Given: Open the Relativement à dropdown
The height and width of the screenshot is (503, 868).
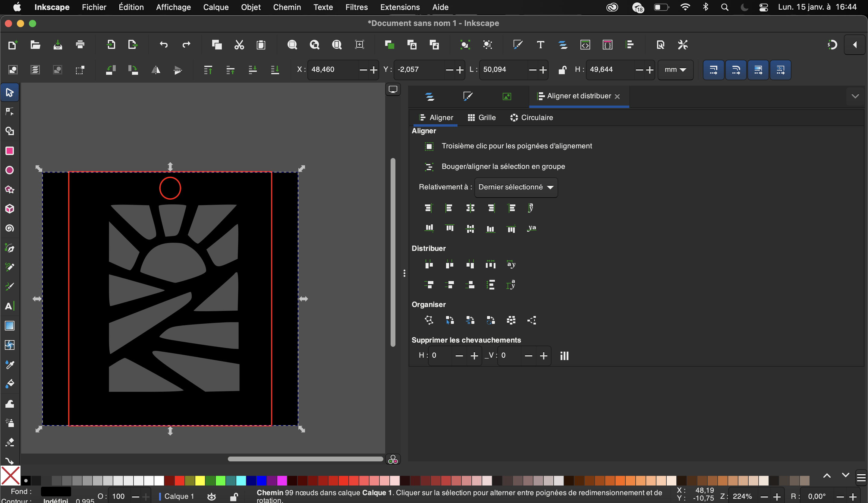Looking at the screenshot, I should (x=516, y=187).
